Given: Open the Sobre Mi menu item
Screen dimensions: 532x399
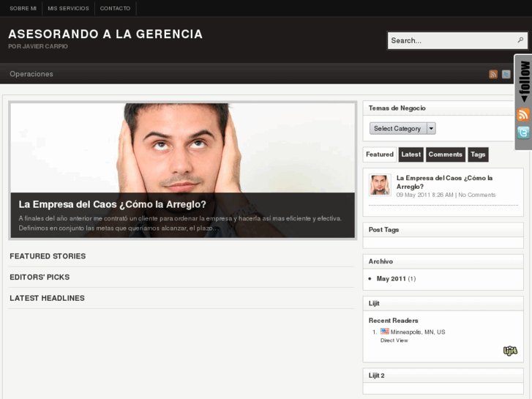Looking at the screenshot, I should click(x=23, y=9).
